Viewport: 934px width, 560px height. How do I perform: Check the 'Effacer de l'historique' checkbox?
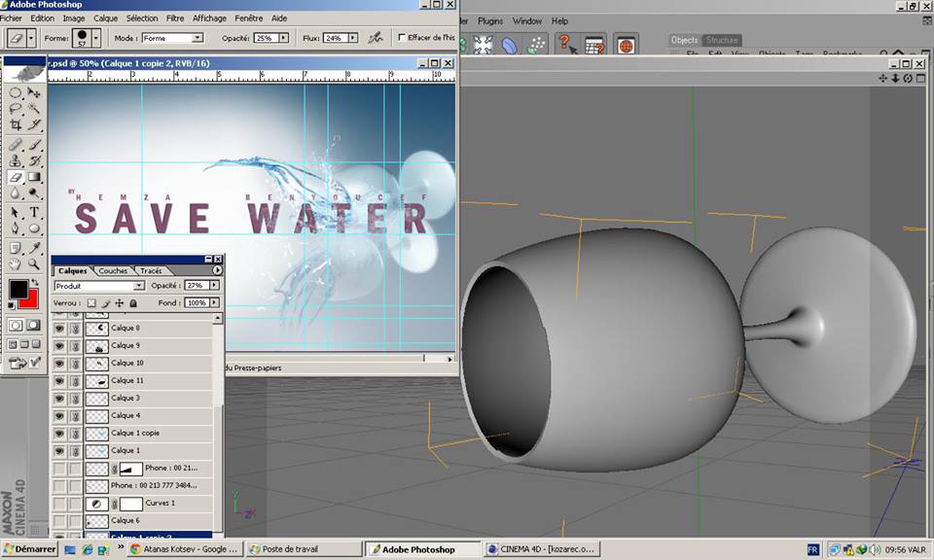(403, 38)
